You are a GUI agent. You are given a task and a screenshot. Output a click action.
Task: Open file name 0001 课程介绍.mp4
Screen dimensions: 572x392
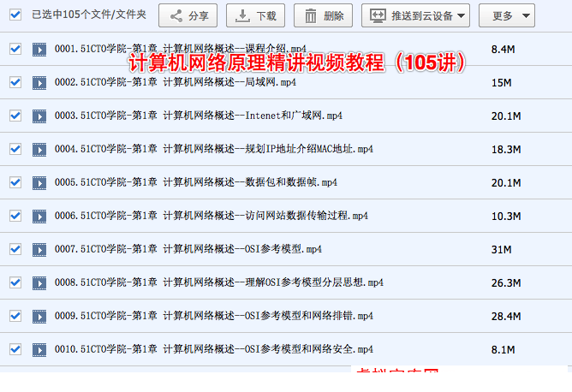(x=180, y=49)
